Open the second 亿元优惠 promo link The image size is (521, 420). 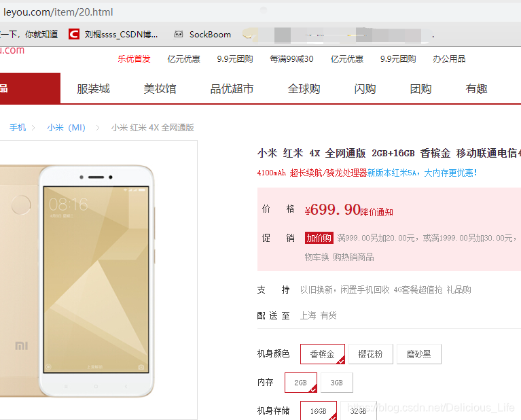[x=347, y=59]
